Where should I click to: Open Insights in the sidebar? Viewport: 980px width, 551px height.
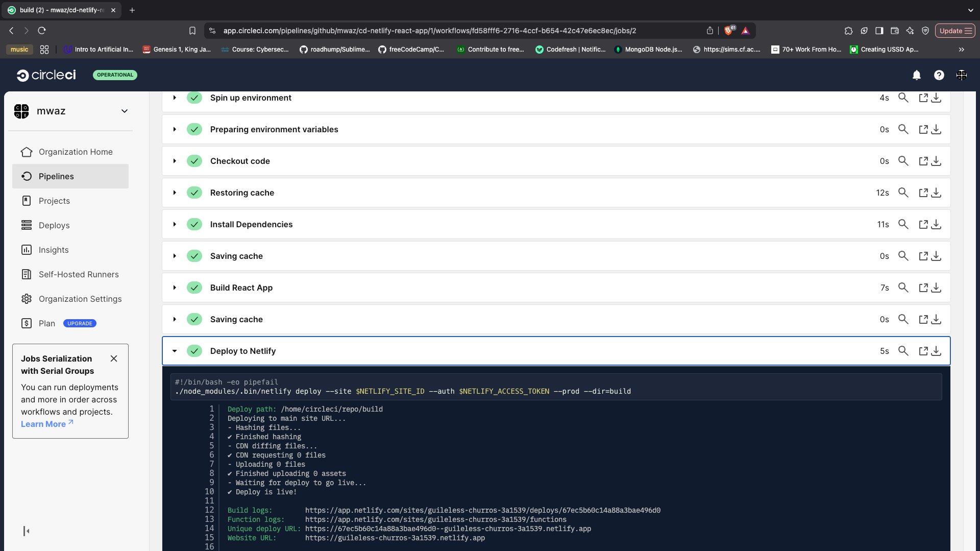click(x=70, y=250)
